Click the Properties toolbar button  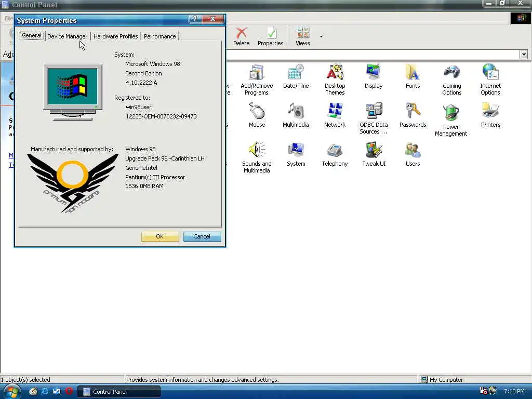pos(270,36)
